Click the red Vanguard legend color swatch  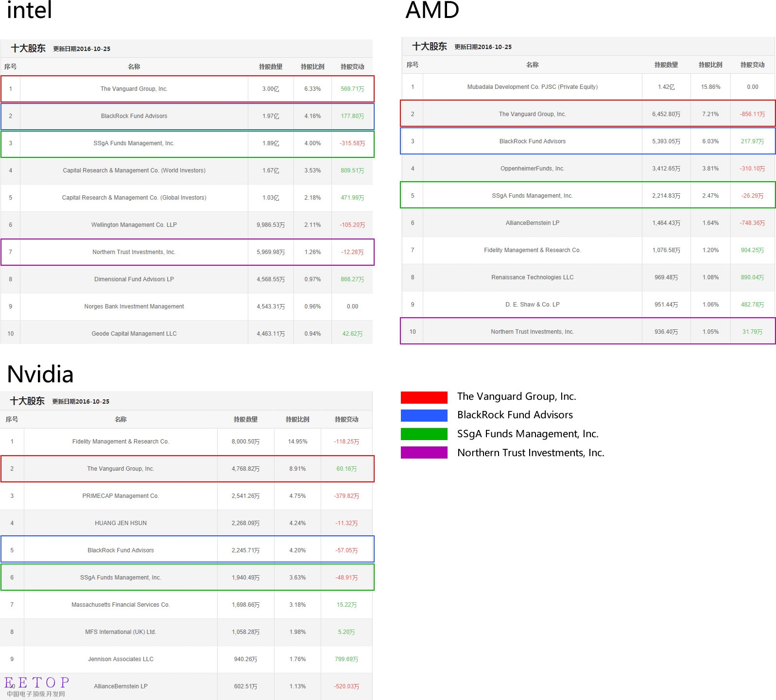424,397
